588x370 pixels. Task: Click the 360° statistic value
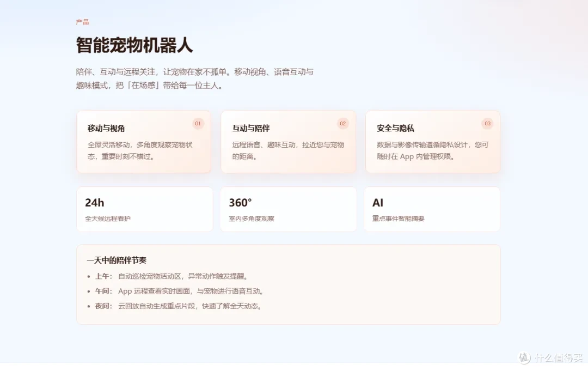coord(241,203)
